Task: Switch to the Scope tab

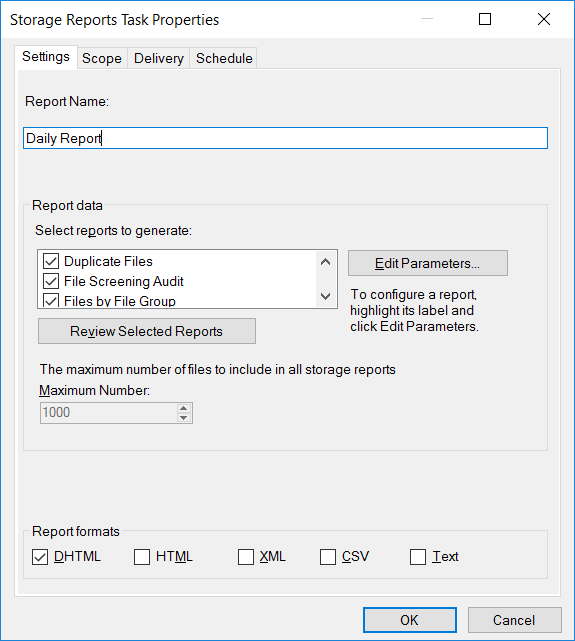Action: point(102,58)
